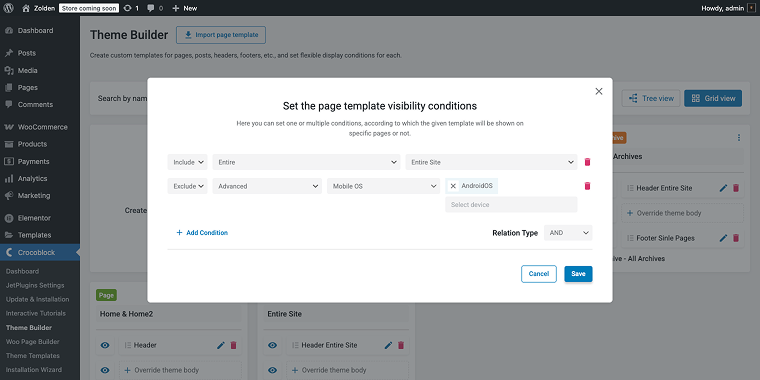Open the Products menu

tap(32, 144)
